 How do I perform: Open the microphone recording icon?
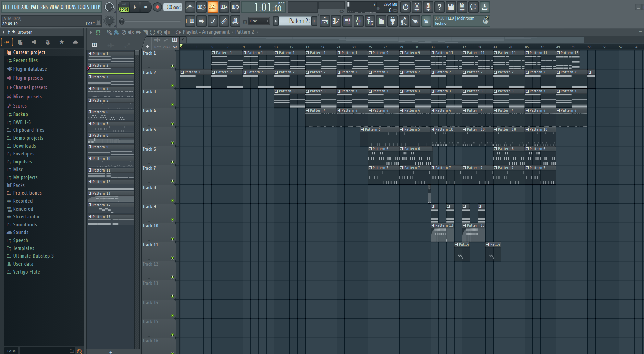[x=428, y=7]
